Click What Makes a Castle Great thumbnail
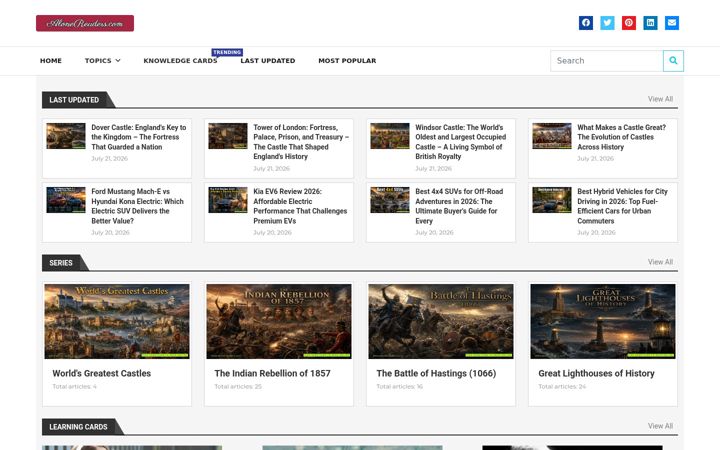Screen dimensions: 720x450 pyautogui.click(x=552, y=136)
